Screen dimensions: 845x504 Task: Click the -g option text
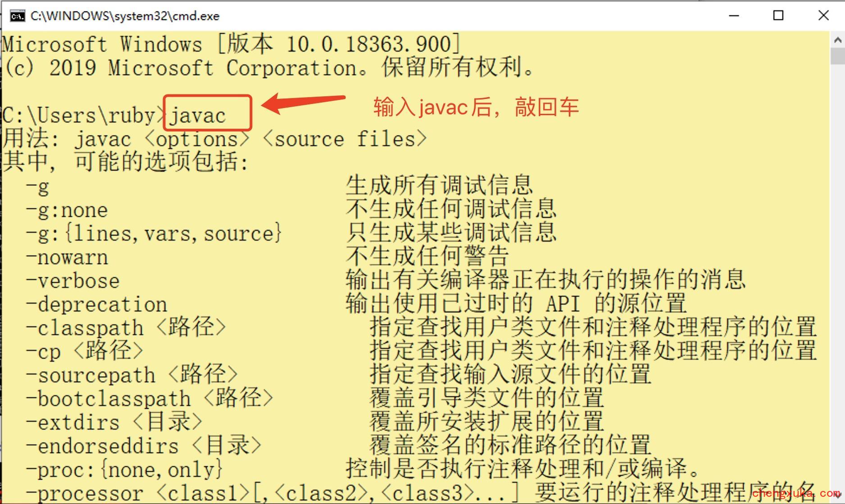37,186
